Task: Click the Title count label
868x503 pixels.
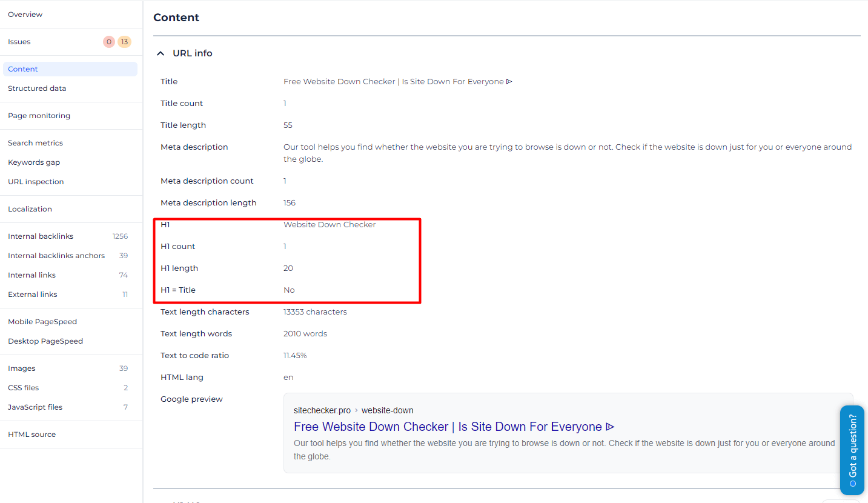Action: pos(182,104)
